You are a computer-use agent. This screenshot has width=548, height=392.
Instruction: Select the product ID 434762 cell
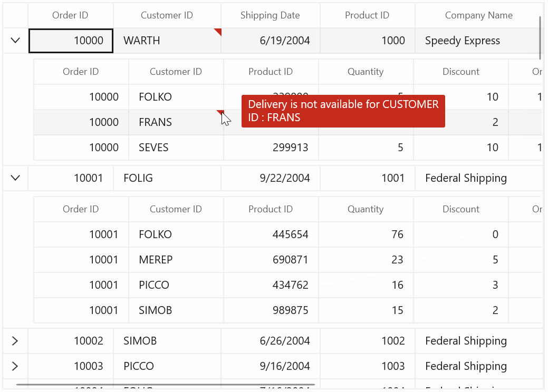271,285
